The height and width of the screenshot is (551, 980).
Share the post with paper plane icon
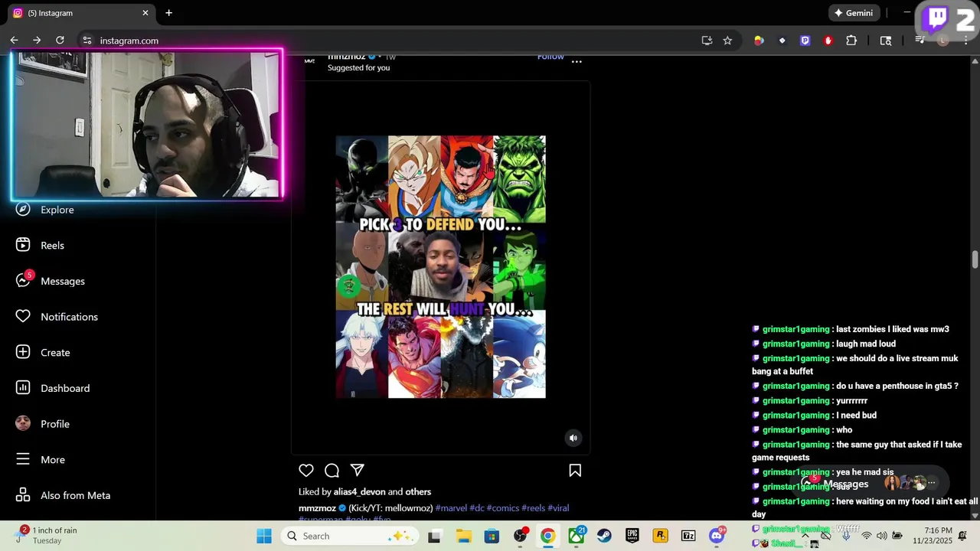[358, 470]
